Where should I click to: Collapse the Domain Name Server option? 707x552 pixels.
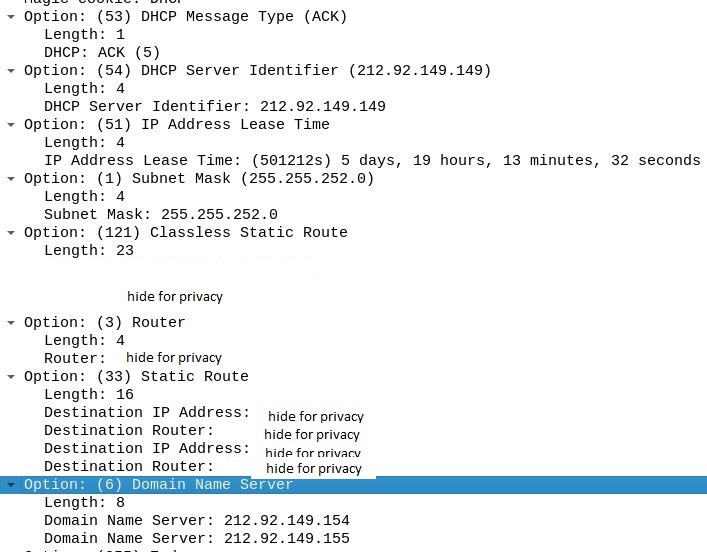pos(10,485)
